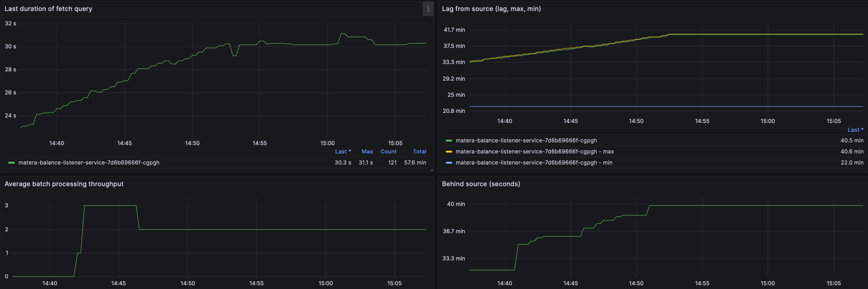Viewport: 868px width, 289px height.
Task: Sort fetch query legend by 'Count' column
Action: tap(389, 152)
